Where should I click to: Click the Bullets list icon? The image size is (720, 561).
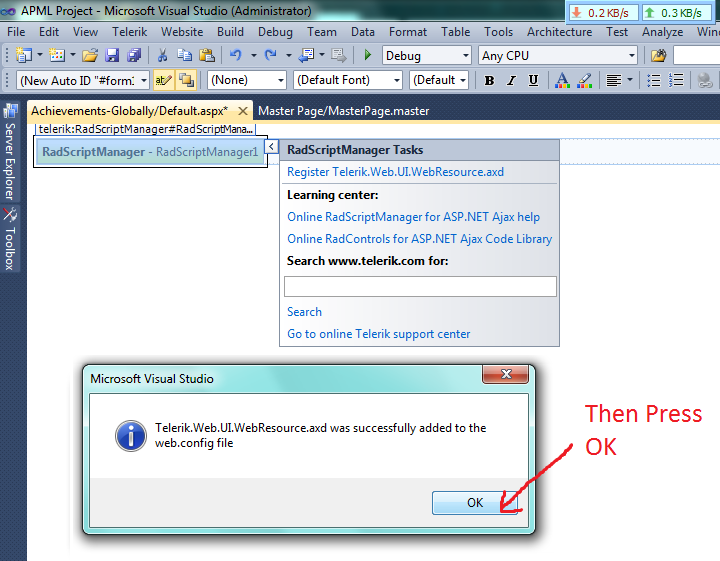point(653,80)
